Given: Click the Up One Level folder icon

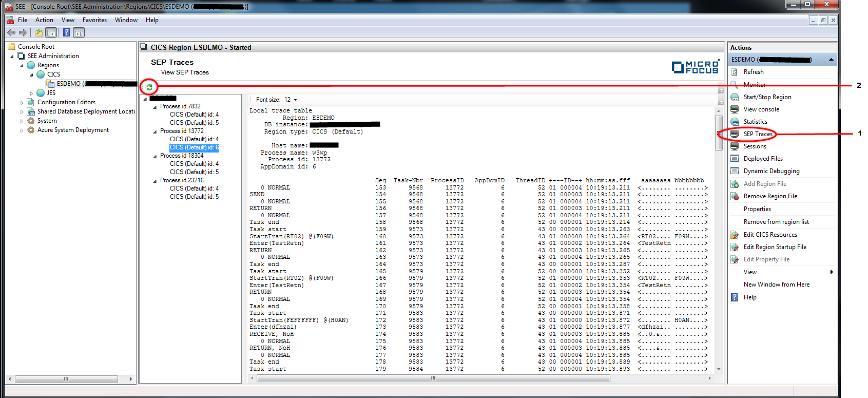Looking at the screenshot, I should [39, 33].
